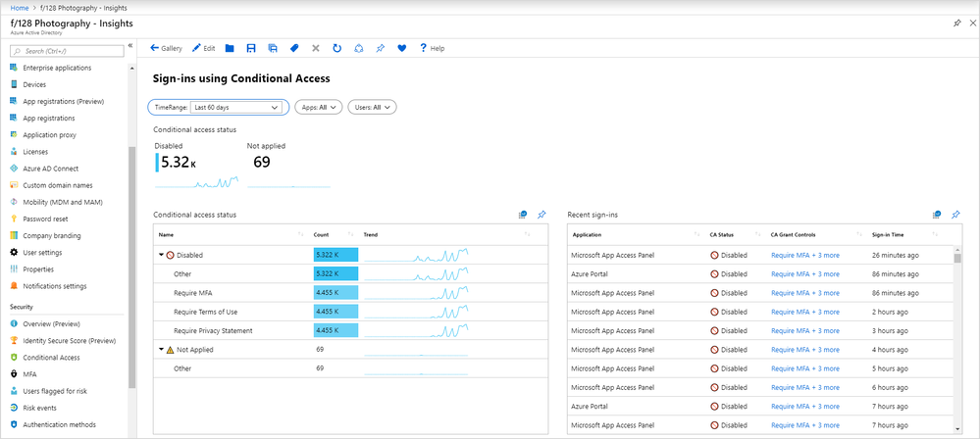Click the Recent sign-ins vertical scrollbar
The image size is (980, 439).
point(958,259)
